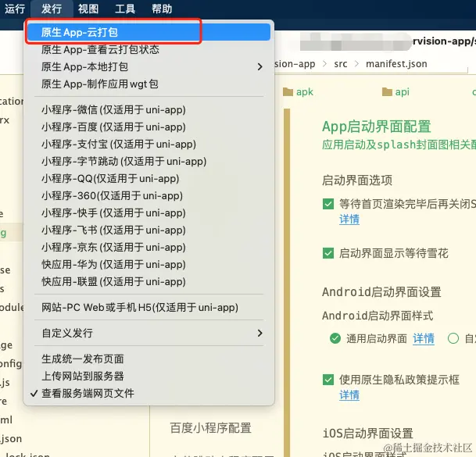Select 网站-PC Web或手机H5 option
The image size is (476, 457).
[149, 307]
